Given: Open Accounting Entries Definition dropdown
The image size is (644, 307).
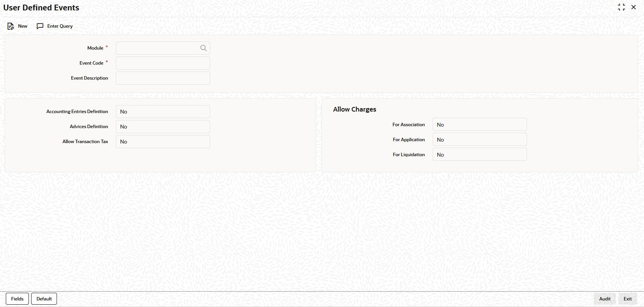Looking at the screenshot, I should [163, 112].
